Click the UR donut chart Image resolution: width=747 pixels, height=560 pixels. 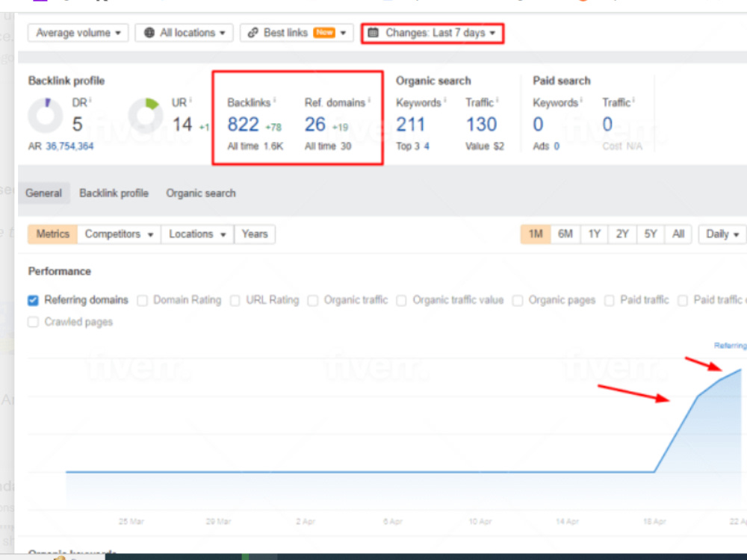pyautogui.click(x=146, y=115)
